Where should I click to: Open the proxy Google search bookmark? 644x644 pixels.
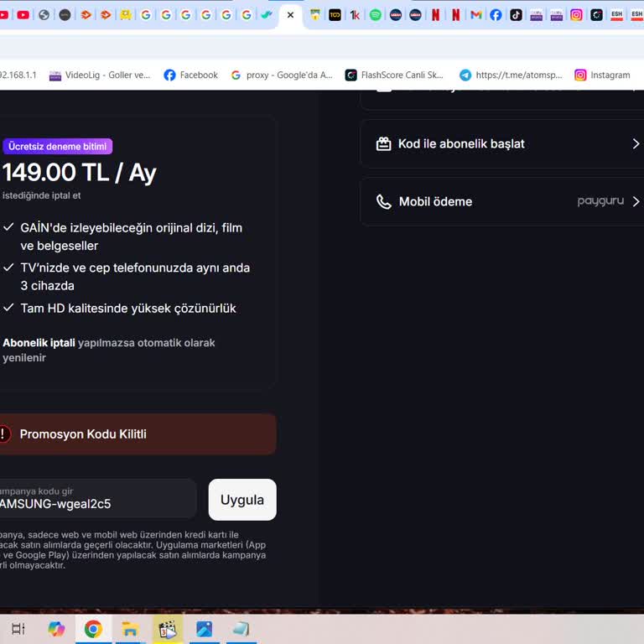coord(282,75)
